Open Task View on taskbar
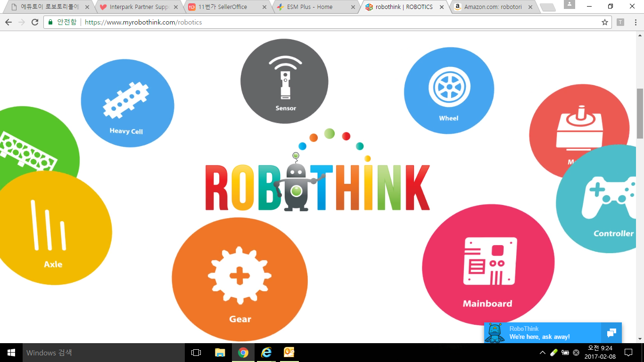 [x=196, y=353]
